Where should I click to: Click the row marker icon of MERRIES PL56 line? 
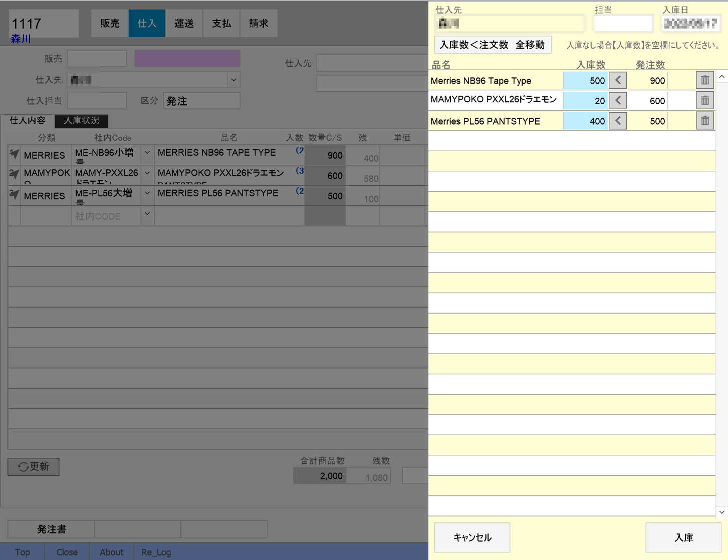coord(14,195)
